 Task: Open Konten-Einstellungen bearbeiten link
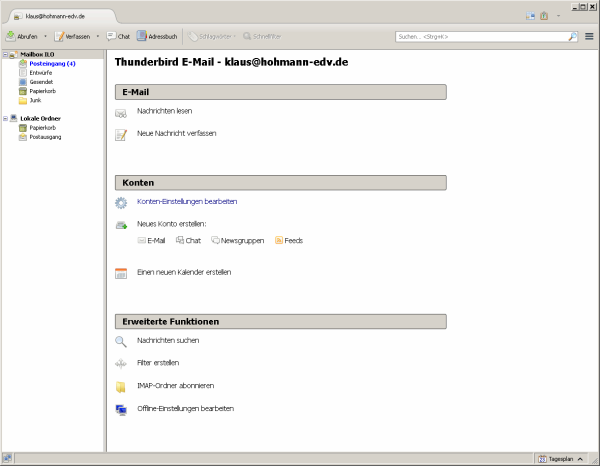pyautogui.click(x=187, y=201)
